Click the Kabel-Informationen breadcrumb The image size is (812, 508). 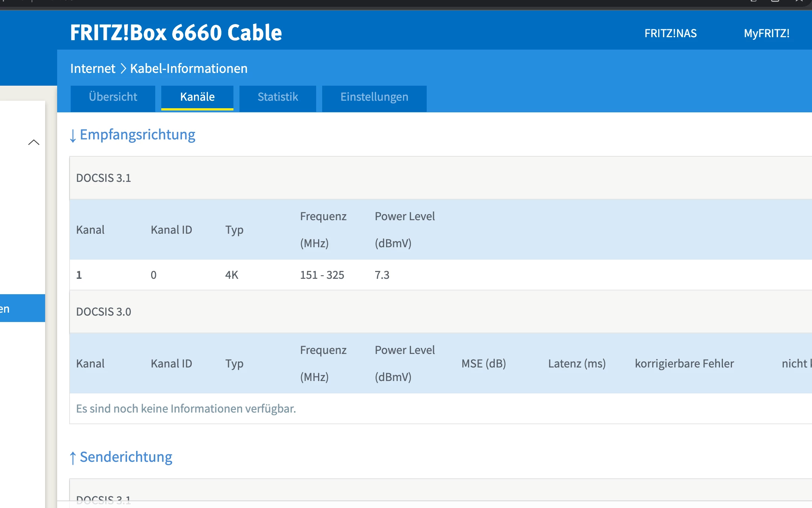click(189, 69)
